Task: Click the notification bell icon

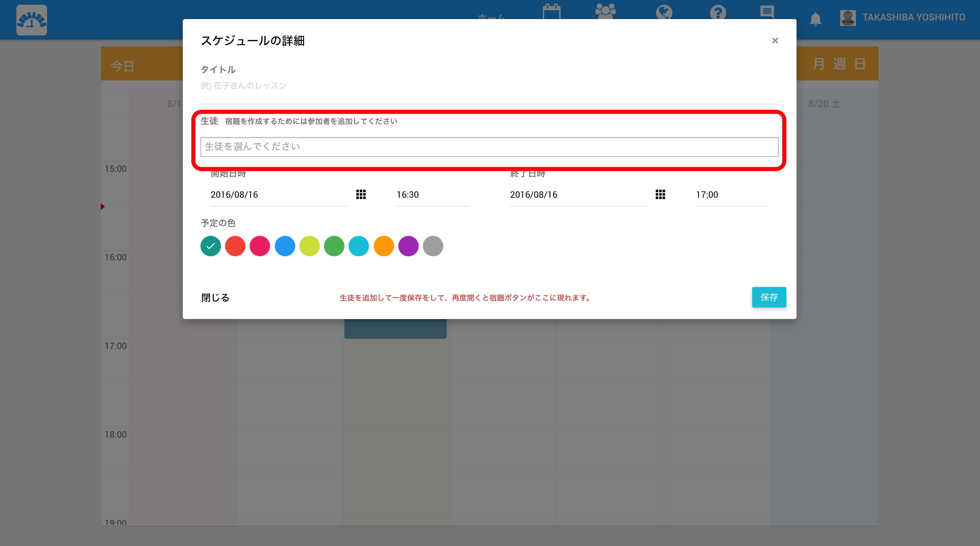Action: pyautogui.click(x=815, y=18)
